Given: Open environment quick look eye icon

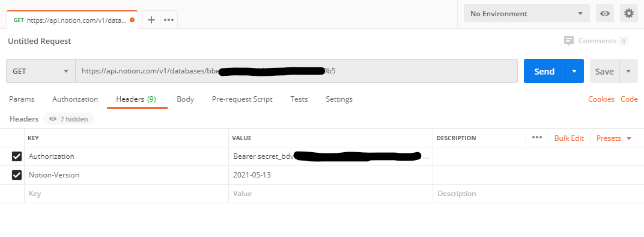Looking at the screenshot, I should (x=605, y=14).
